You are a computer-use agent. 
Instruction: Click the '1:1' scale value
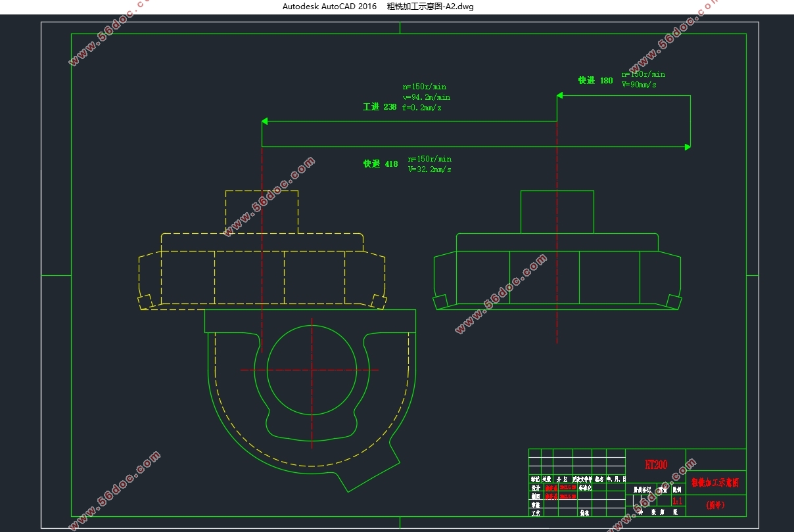[x=677, y=501]
